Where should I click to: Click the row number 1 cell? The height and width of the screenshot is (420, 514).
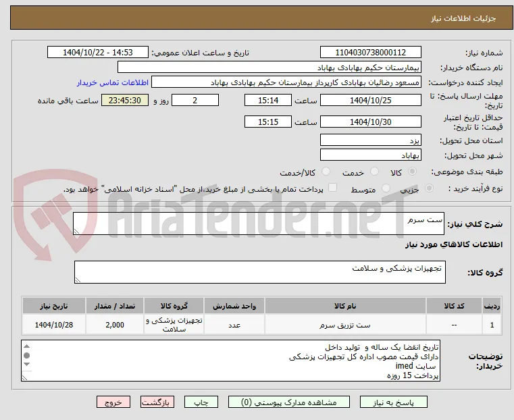click(x=492, y=325)
